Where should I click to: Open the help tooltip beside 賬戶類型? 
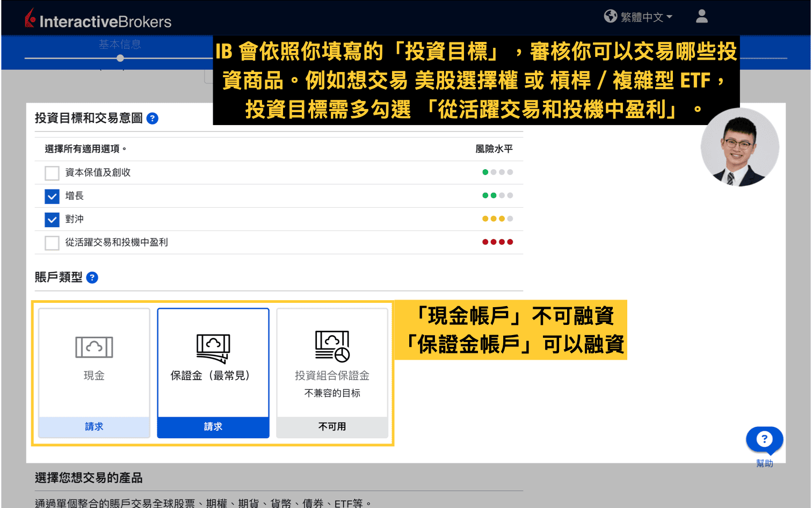(92, 278)
